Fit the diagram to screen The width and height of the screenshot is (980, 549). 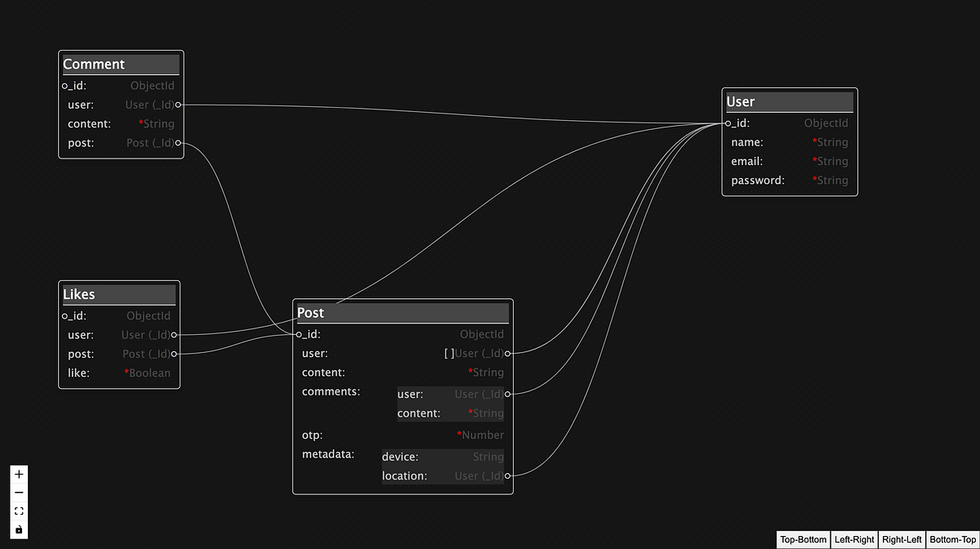coord(18,511)
